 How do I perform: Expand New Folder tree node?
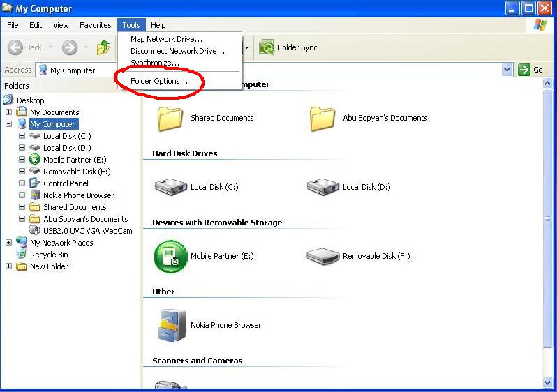[9, 266]
